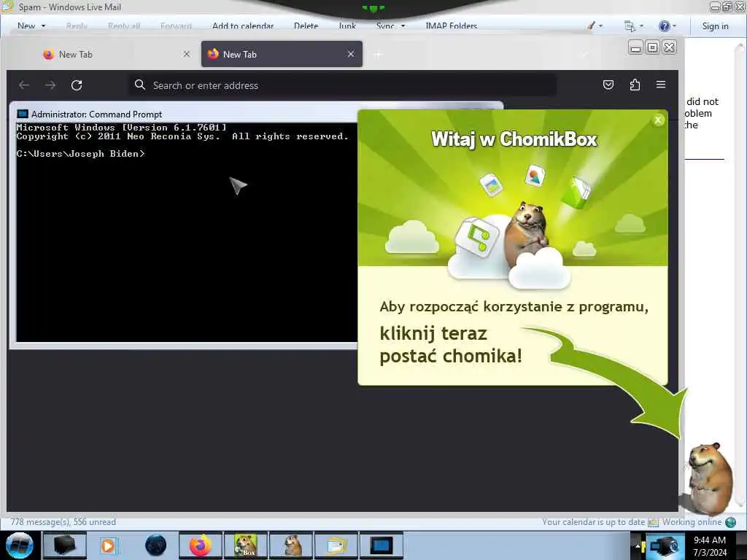Click the Reply button in Live Mail
Viewport: 747px width, 560px height.
click(77, 26)
